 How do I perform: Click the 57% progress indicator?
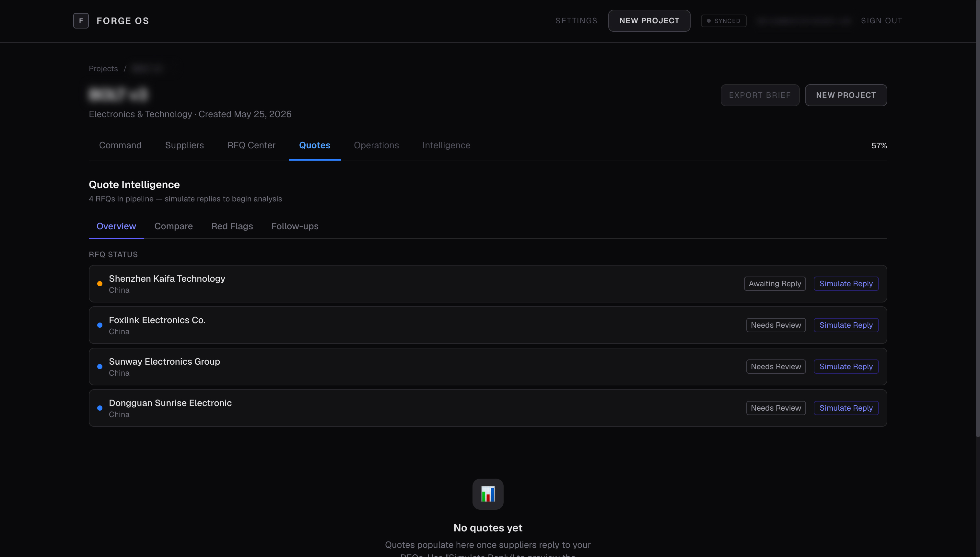(879, 146)
